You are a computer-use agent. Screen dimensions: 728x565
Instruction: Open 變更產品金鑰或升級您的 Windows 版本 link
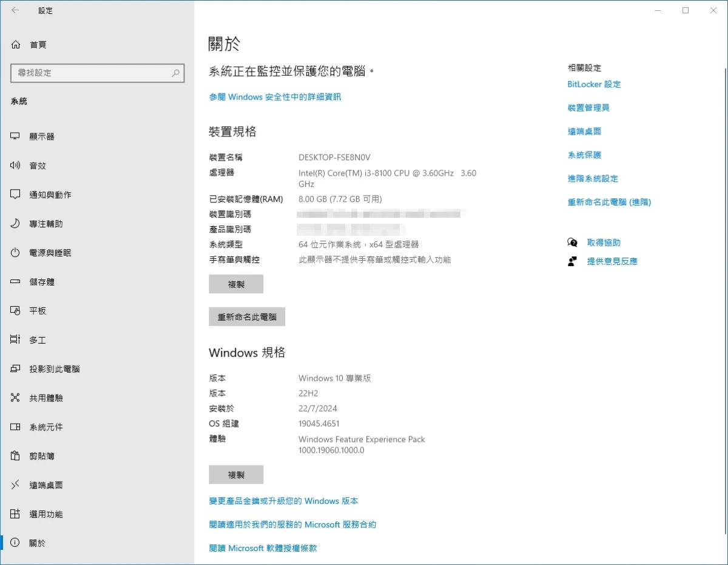[x=283, y=501]
